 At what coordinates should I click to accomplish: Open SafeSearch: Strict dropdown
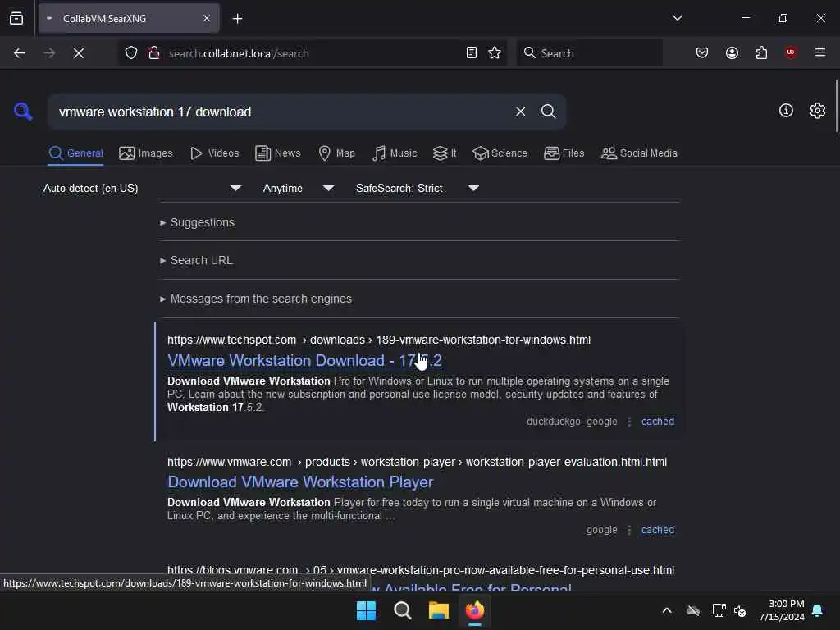[418, 188]
